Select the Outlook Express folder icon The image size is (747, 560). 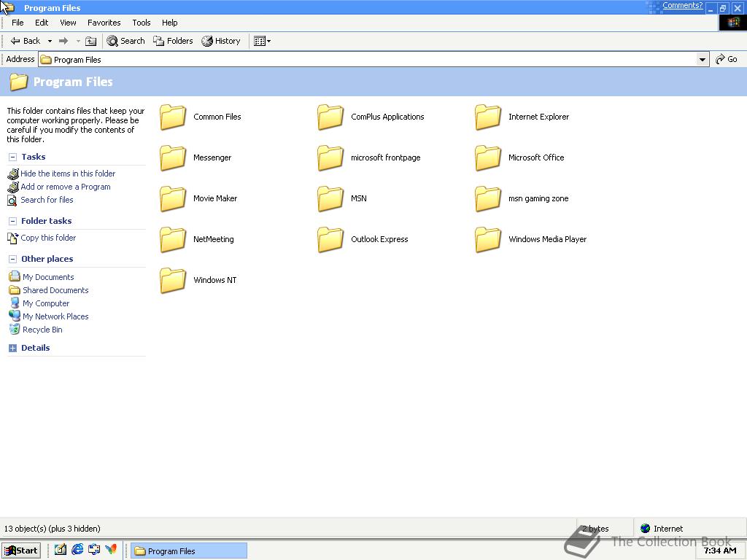pos(330,239)
